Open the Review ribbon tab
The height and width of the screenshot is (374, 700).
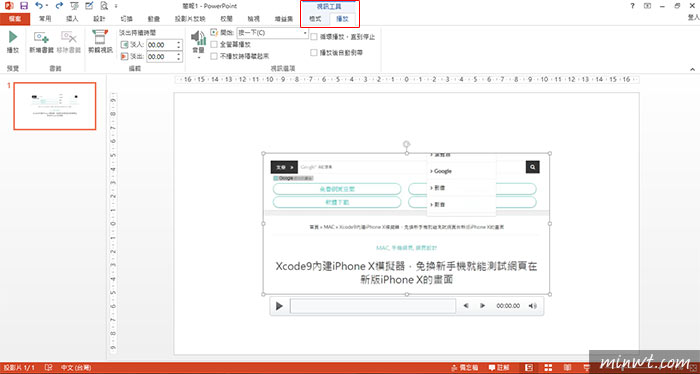226,19
